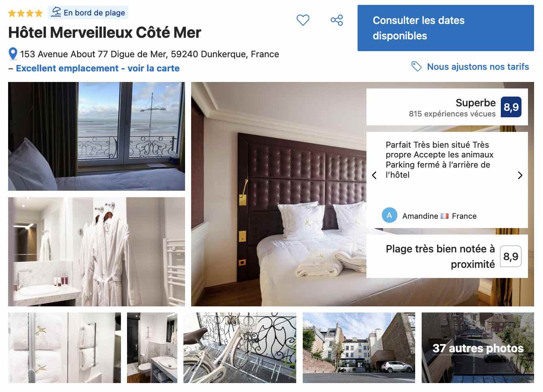Save hotel with the heart icon
The image size is (543, 392).
click(303, 20)
